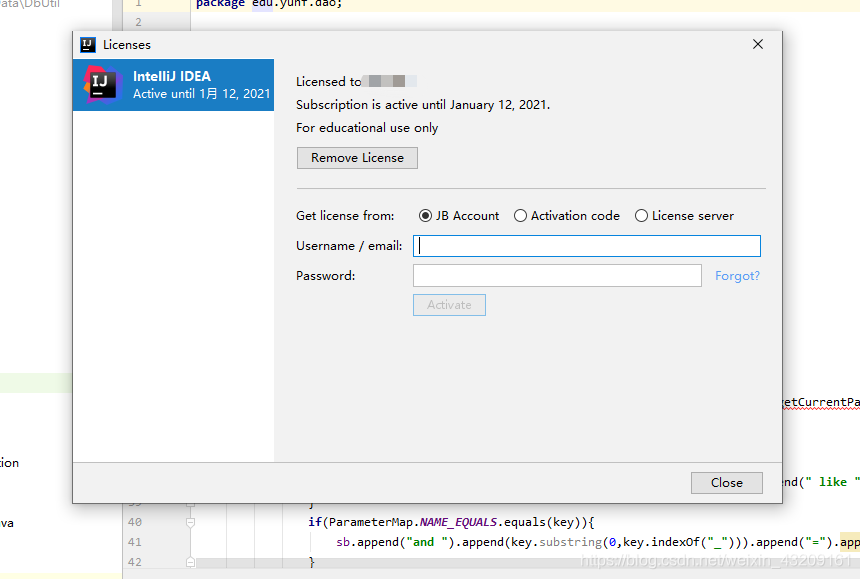Click the IntelliJ IDEA logo icon

pyautogui.click(x=102, y=85)
